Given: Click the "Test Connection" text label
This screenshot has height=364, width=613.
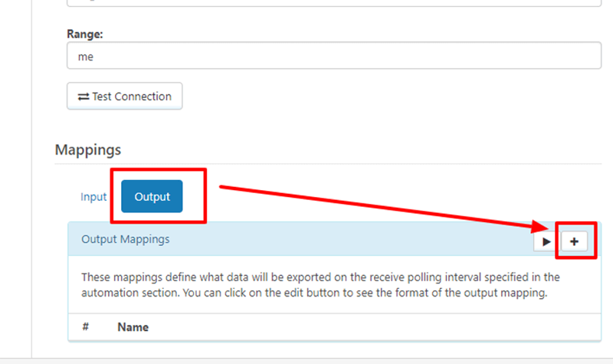Looking at the screenshot, I should click(x=132, y=97).
